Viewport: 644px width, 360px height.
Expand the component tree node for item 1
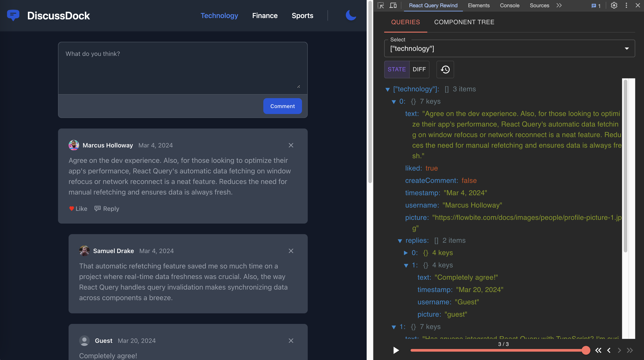click(393, 327)
